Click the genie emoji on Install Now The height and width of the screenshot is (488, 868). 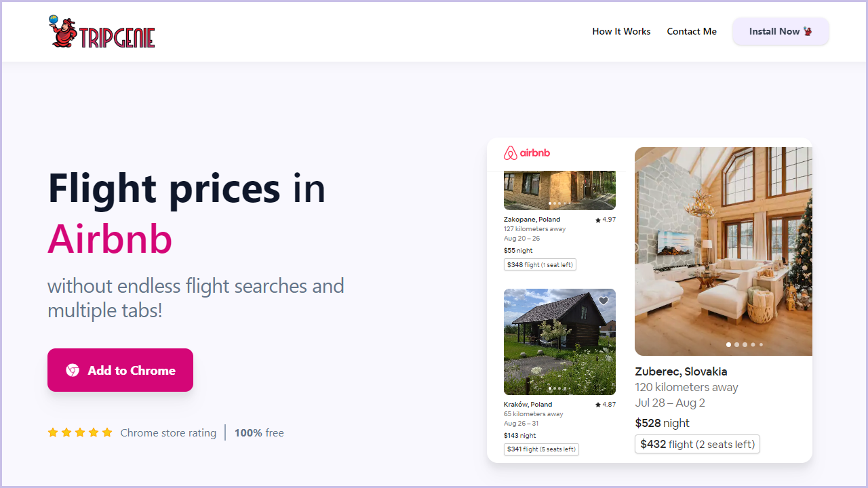(x=807, y=31)
